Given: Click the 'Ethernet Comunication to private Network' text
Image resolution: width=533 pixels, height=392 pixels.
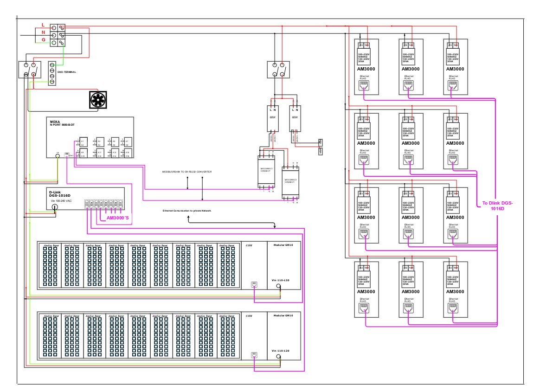Looking at the screenshot, I should tap(186, 211).
